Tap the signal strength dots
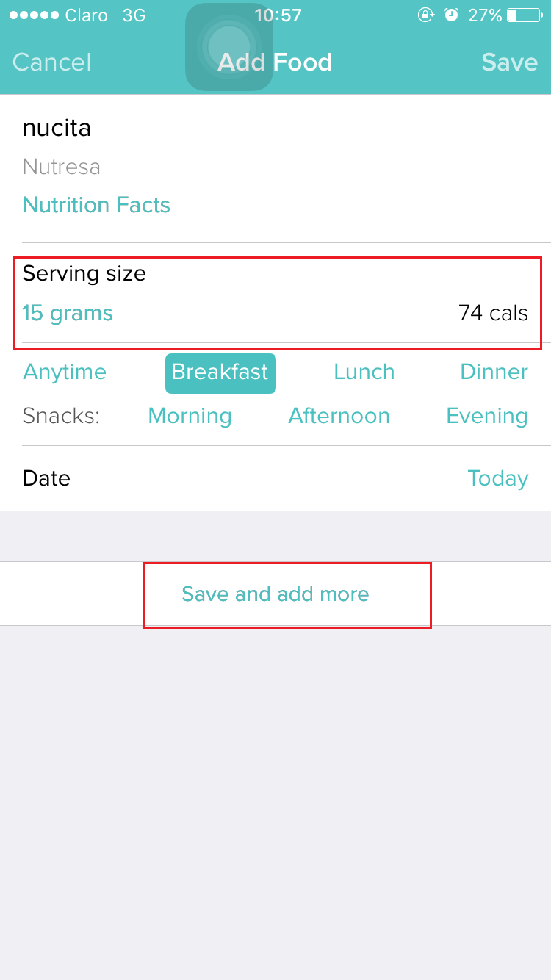 pyautogui.click(x=34, y=15)
